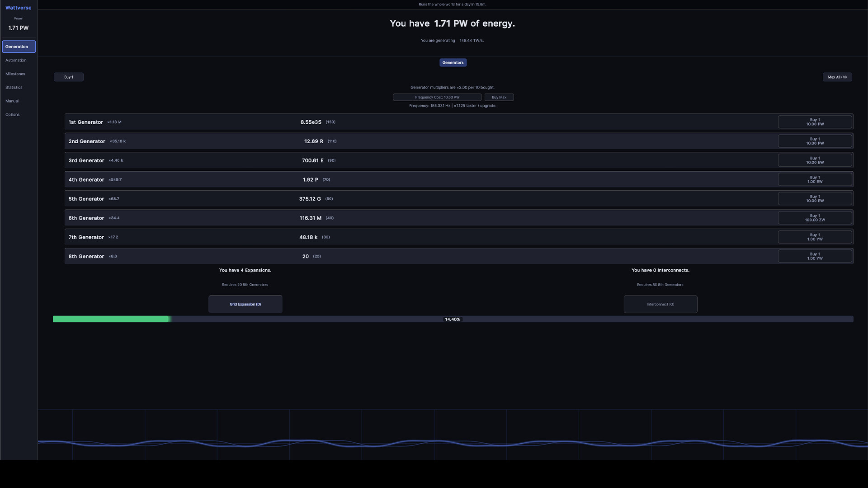Buy 1 of the 6th Generator
Screen dimensions: 868x488
click(x=815, y=218)
